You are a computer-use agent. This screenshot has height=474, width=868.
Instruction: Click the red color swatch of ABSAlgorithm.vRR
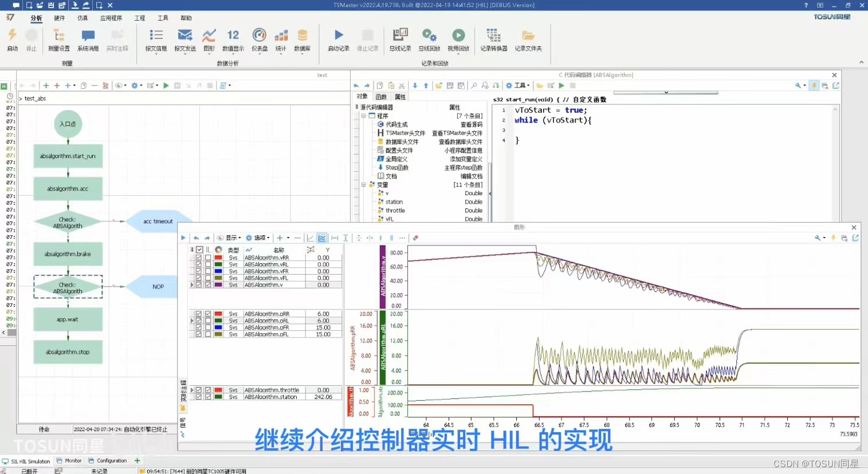point(218,258)
